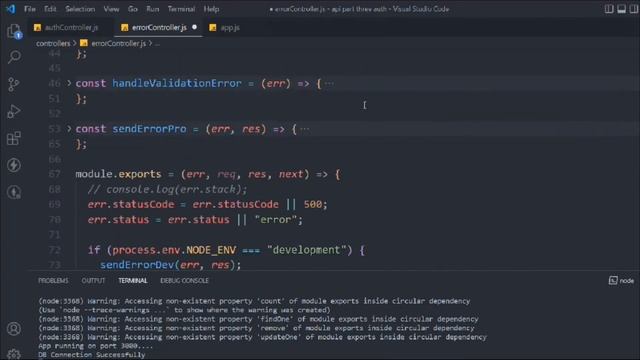Open the Edit menu

click(x=50, y=9)
